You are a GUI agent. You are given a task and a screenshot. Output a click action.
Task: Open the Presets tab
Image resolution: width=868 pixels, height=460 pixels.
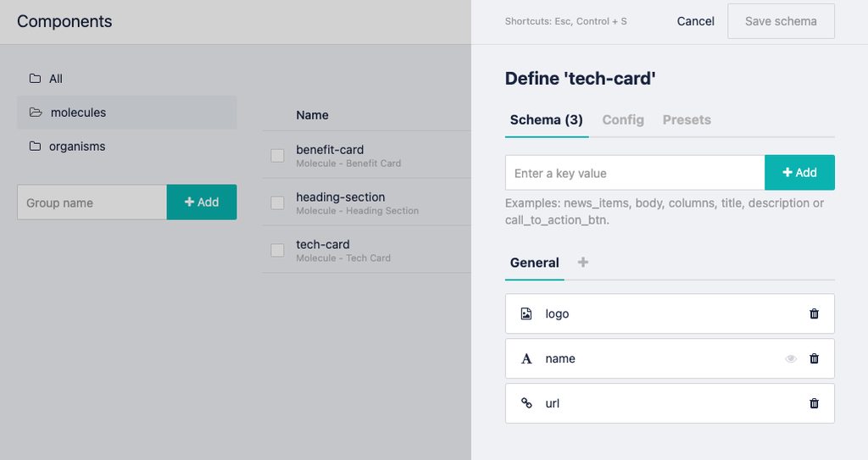(x=687, y=119)
